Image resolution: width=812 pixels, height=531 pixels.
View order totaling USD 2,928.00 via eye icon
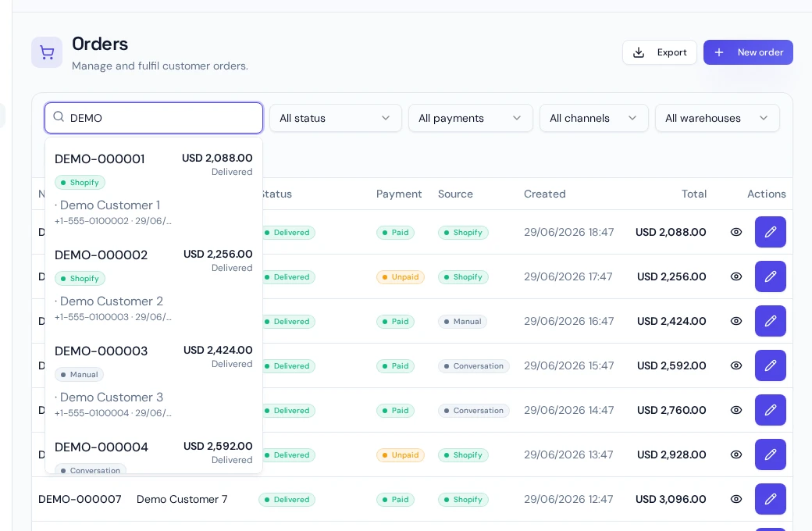click(735, 454)
